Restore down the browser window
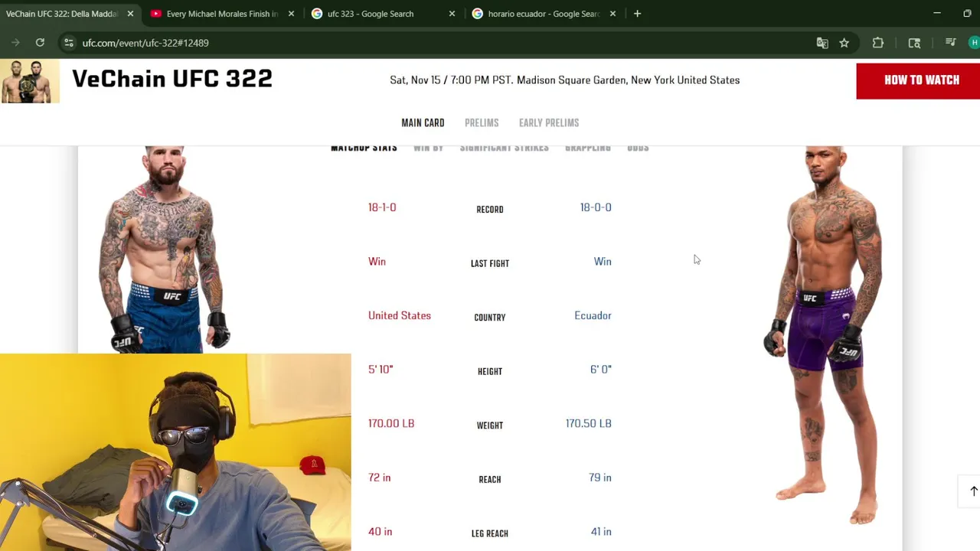This screenshot has width=980, height=551. pos(967,14)
